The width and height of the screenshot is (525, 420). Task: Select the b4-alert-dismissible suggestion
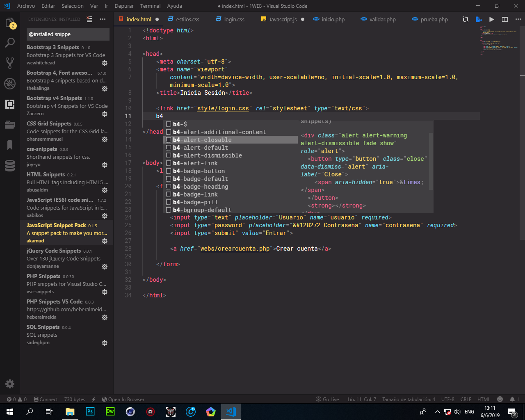[231, 155]
